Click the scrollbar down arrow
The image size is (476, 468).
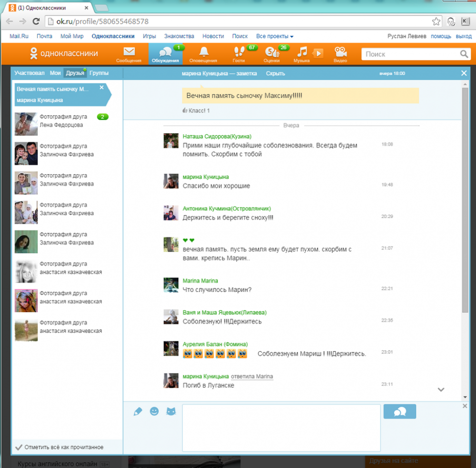465,397
